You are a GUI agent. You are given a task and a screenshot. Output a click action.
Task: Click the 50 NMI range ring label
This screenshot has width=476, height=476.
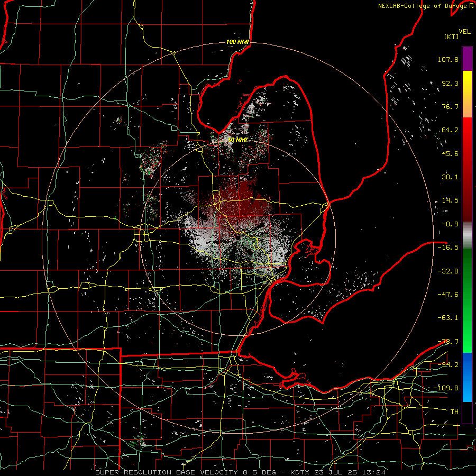[x=237, y=140]
